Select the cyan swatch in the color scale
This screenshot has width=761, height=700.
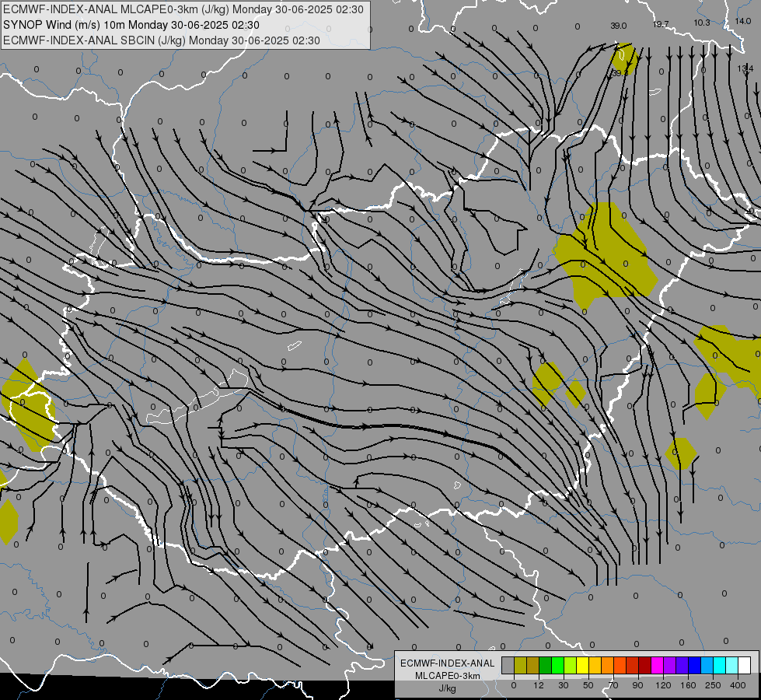point(719,665)
